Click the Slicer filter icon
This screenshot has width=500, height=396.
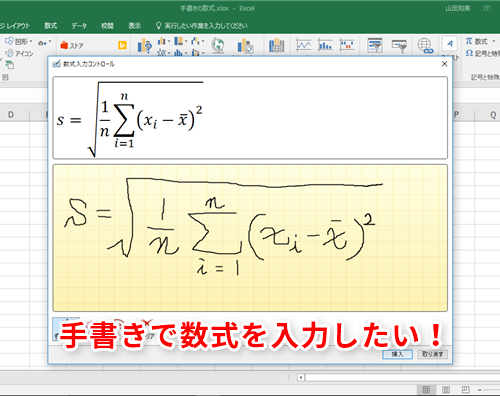(x=375, y=45)
